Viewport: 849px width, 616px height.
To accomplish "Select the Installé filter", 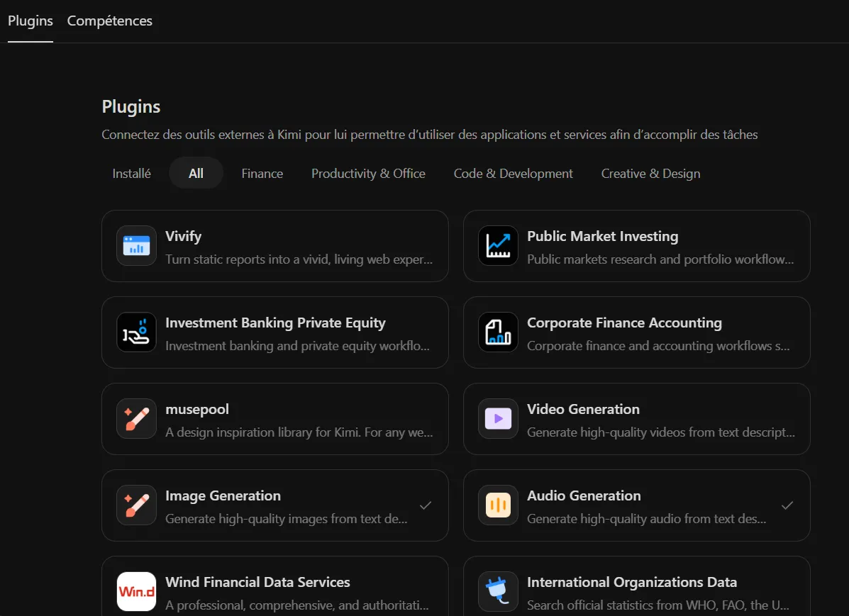I will pyautogui.click(x=132, y=173).
